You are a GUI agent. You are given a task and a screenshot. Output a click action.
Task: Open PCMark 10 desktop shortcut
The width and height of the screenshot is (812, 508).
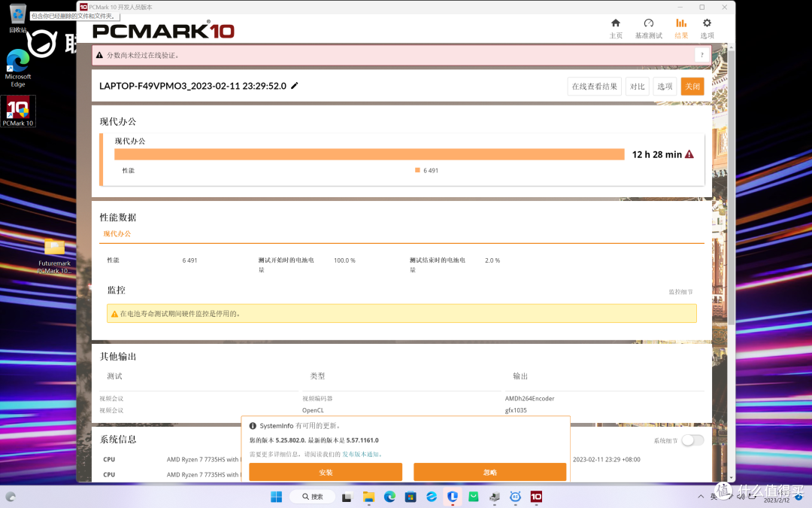point(18,111)
